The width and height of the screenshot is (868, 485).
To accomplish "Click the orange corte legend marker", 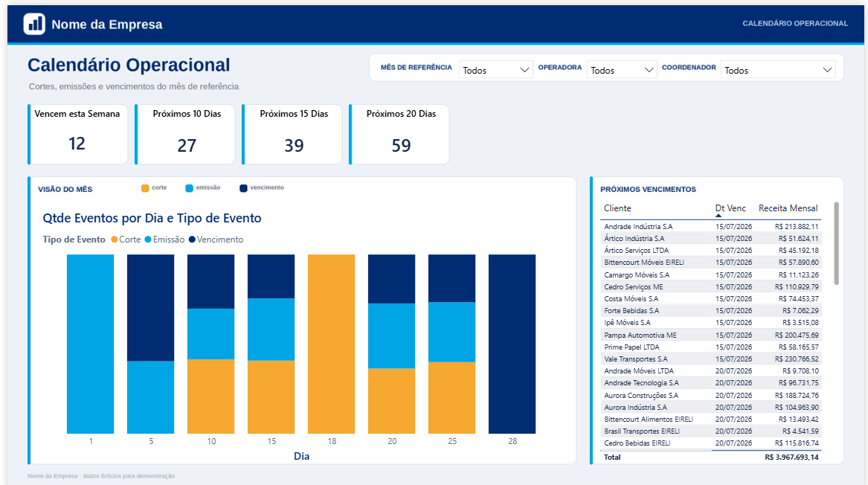I will pos(145,188).
